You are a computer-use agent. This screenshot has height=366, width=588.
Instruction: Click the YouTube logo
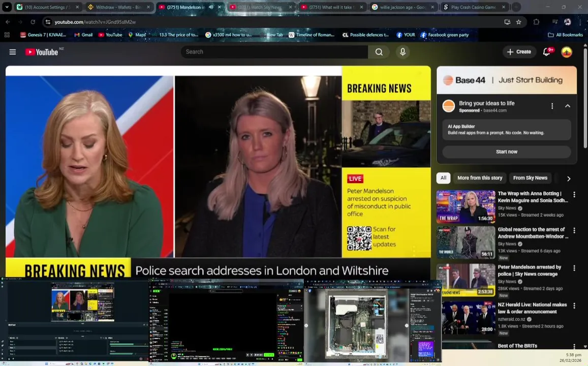coord(42,52)
